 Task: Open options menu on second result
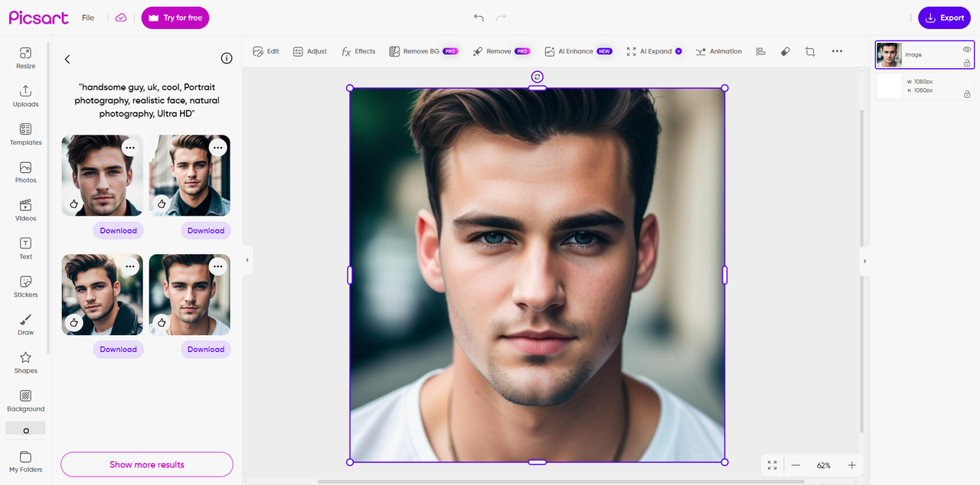pyautogui.click(x=218, y=148)
